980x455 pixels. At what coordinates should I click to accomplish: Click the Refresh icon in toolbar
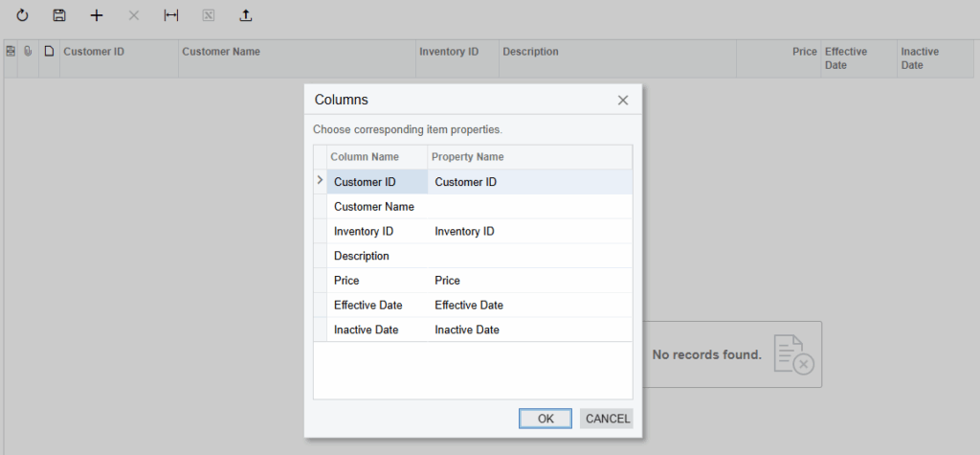(22, 15)
